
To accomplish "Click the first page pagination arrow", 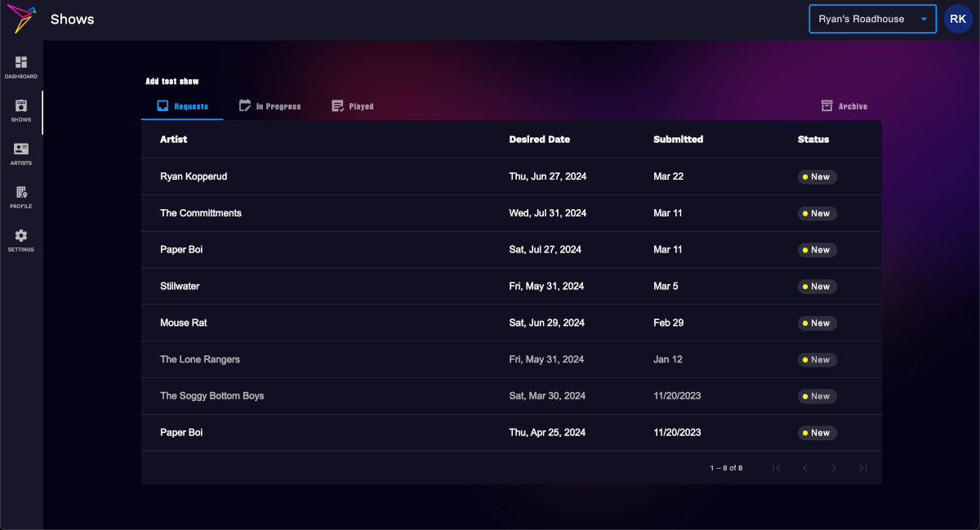I will point(776,467).
